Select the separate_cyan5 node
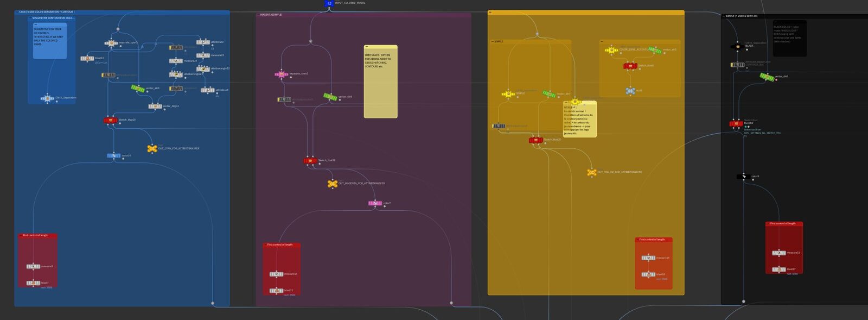The width and height of the screenshot is (868, 320). click(111, 43)
